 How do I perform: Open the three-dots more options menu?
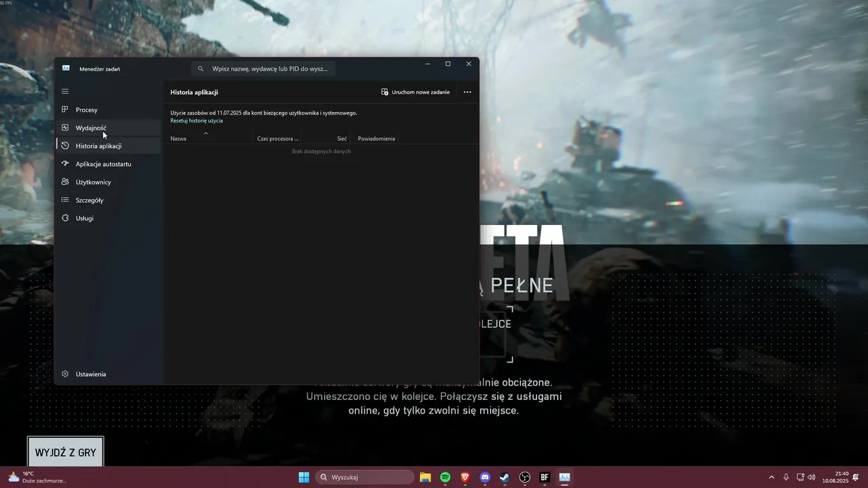[x=467, y=92]
